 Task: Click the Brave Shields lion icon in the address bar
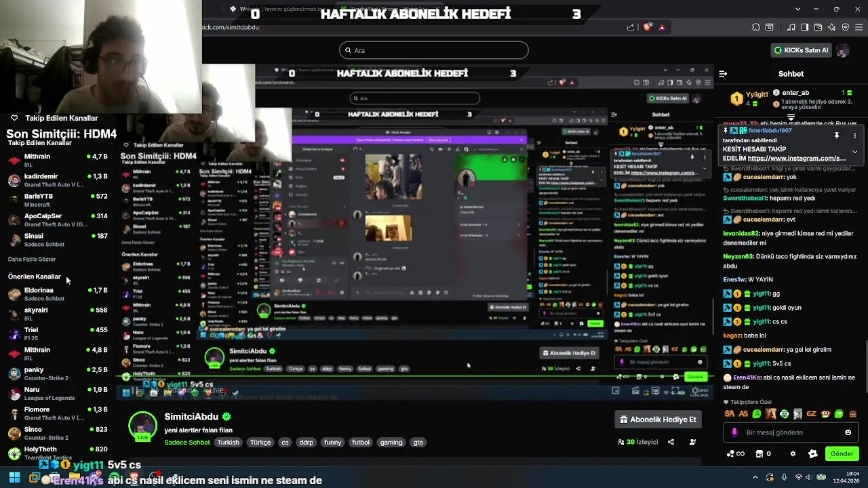[x=648, y=28]
